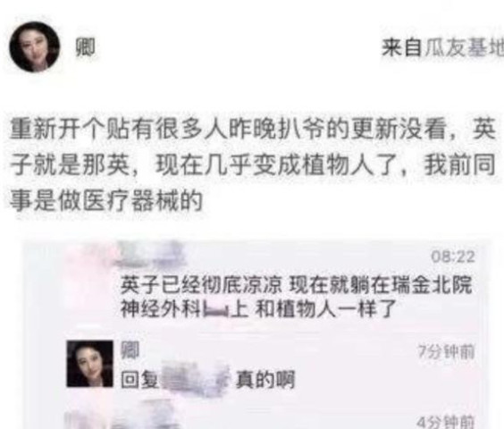Tap the post line starting with 子就是那英
This screenshot has width=504, height=429.
253,165
